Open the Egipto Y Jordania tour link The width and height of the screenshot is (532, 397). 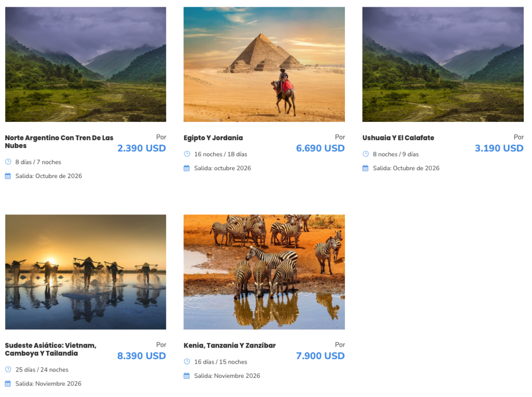tap(213, 138)
